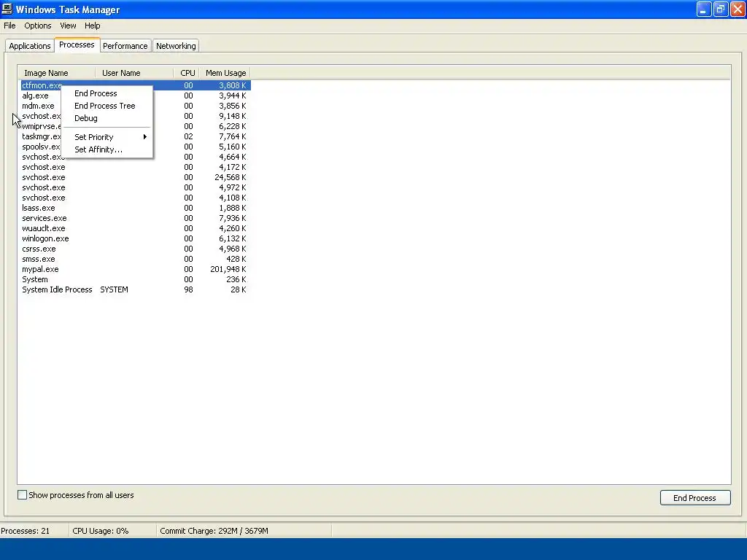Open the File menu
The image size is (747, 560).
[9, 26]
